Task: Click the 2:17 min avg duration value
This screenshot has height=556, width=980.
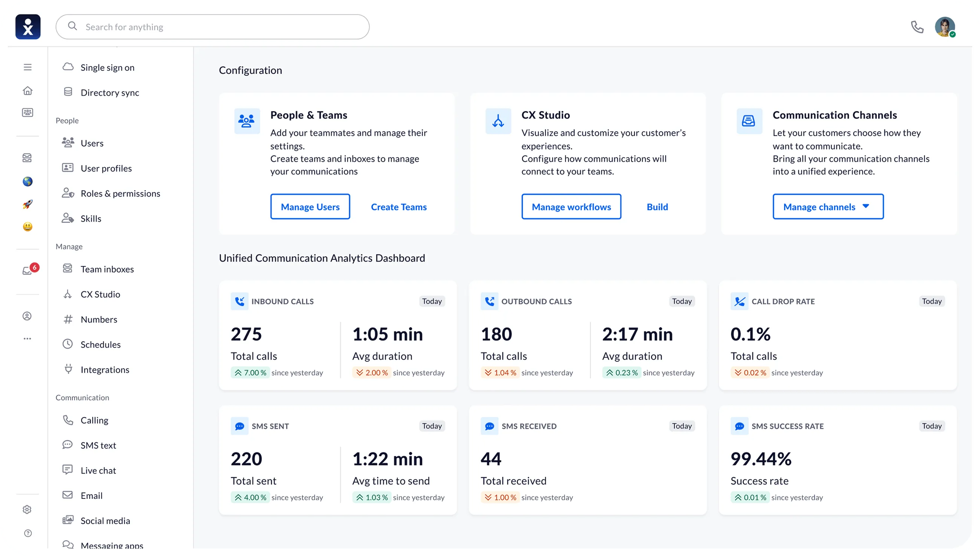Action: [637, 334]
